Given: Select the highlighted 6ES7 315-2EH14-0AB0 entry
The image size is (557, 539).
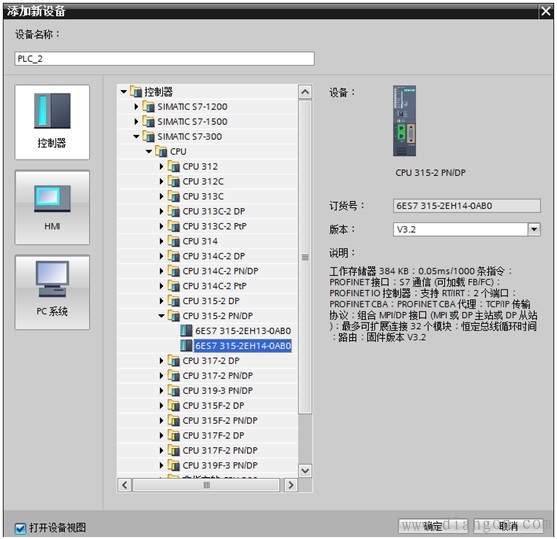Looking at the screenshot, I should point(243,346).
